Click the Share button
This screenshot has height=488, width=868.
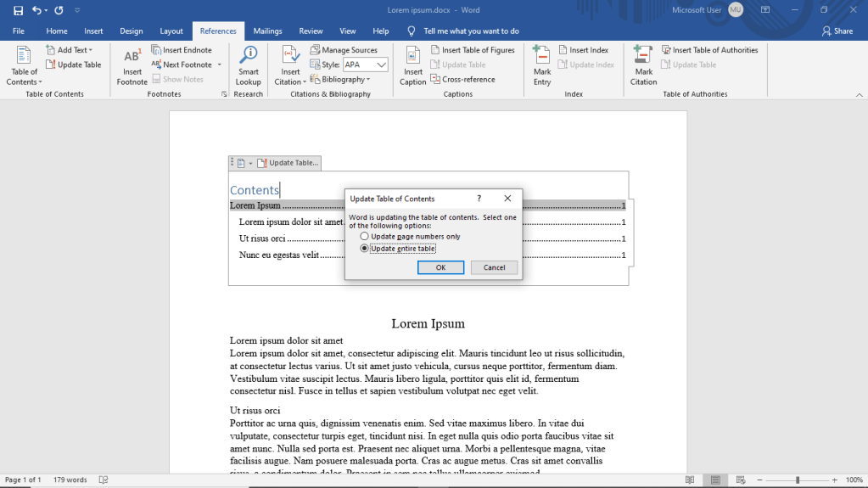coord(837,31)
